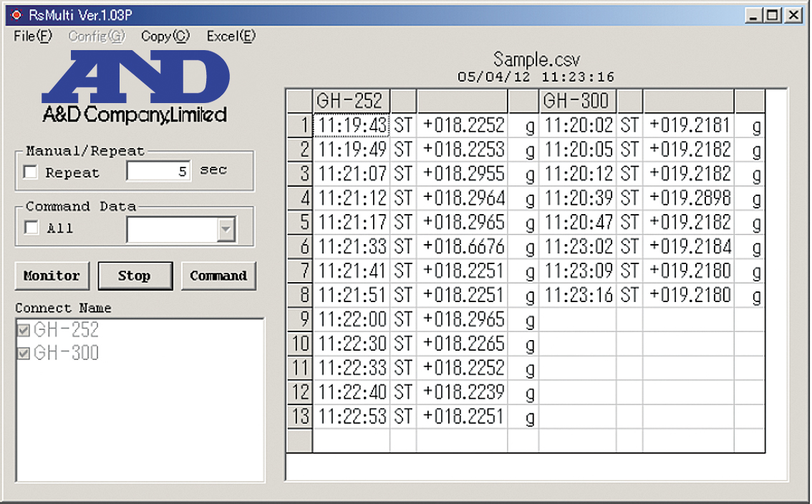
Task: Toggle the GH-252 connection checkbox
Action: pyautogui.click(x=24, y=331)
